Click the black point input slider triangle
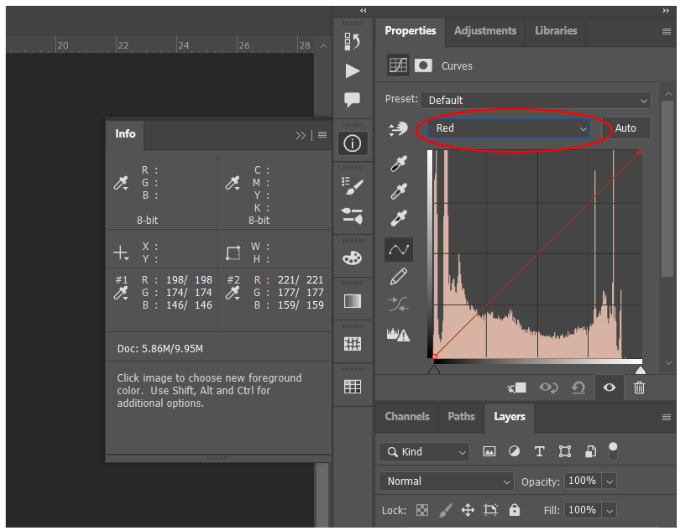 pos(434,370)
